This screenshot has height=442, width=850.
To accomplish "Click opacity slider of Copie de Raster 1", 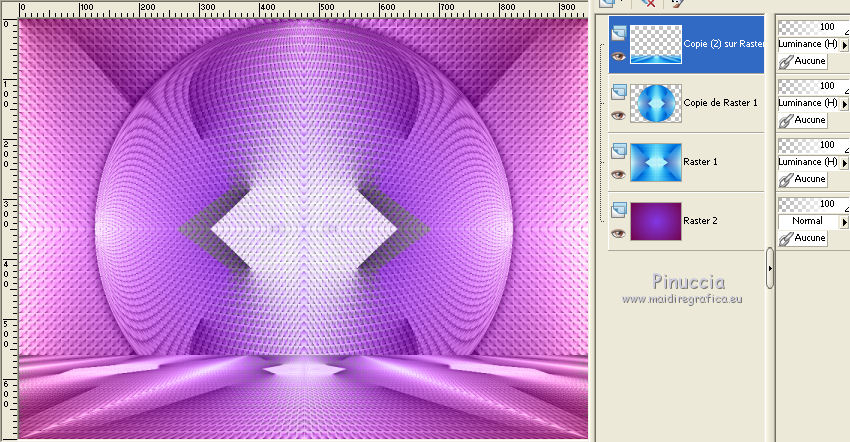I will click(813, 86).
